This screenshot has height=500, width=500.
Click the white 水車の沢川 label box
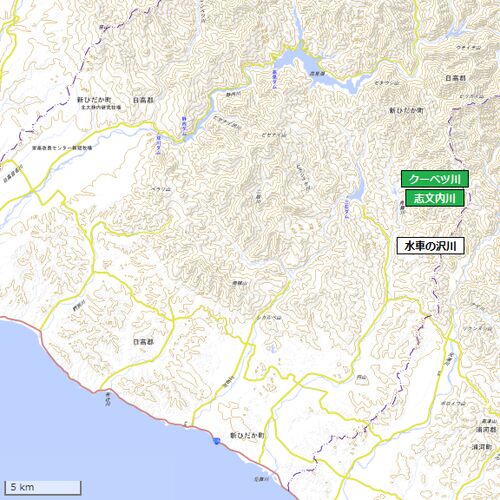[430, 246]
